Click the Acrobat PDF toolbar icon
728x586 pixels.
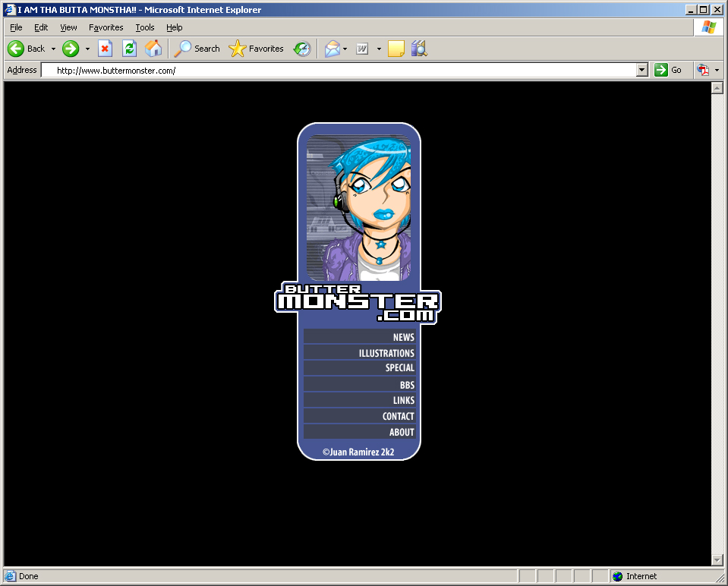coord(703,70)
